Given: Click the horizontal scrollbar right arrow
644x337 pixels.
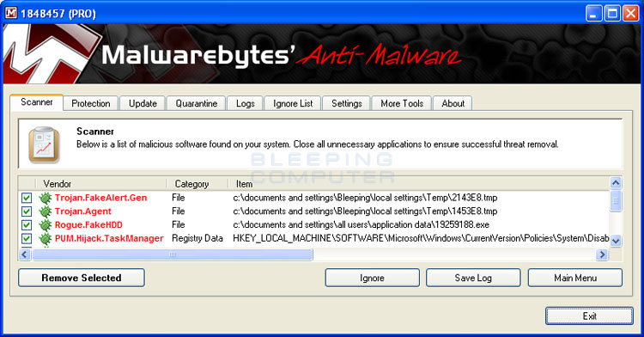Looking at the screenshot, I should tap(602, 254).
